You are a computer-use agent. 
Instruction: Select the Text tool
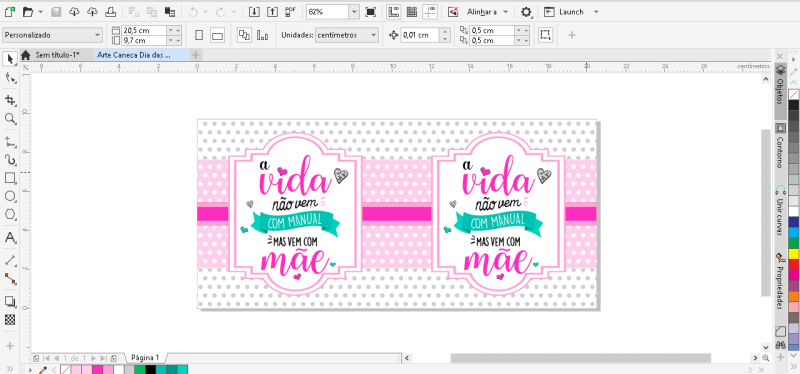click(10, 238)
